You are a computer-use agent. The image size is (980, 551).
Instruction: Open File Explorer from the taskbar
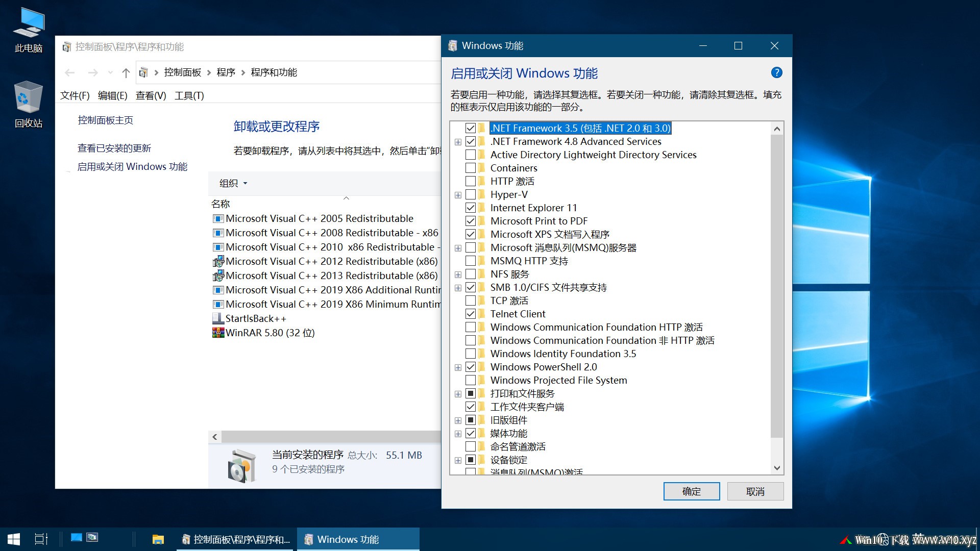(158, 539)
